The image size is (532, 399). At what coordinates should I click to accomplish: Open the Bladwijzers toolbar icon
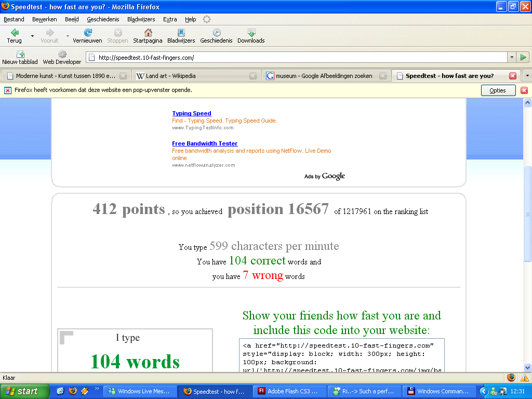181,33
